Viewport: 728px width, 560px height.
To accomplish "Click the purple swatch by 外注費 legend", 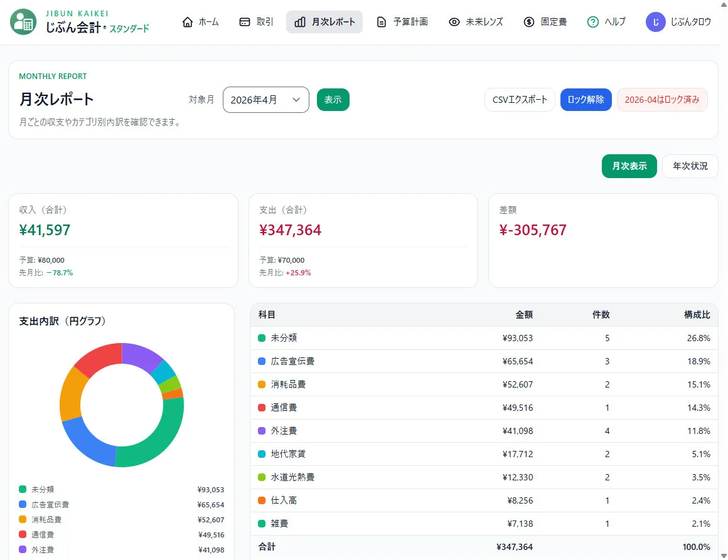I will 23,549.
